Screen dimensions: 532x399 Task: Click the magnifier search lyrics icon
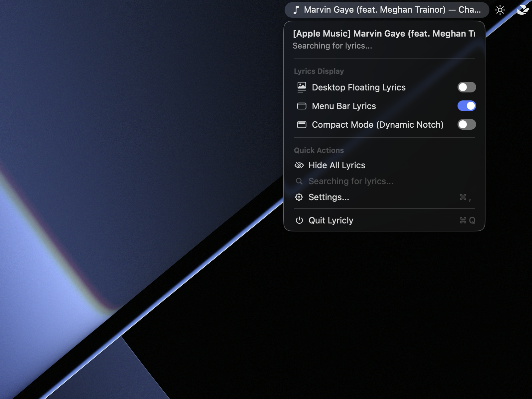(x=299, y=181)
